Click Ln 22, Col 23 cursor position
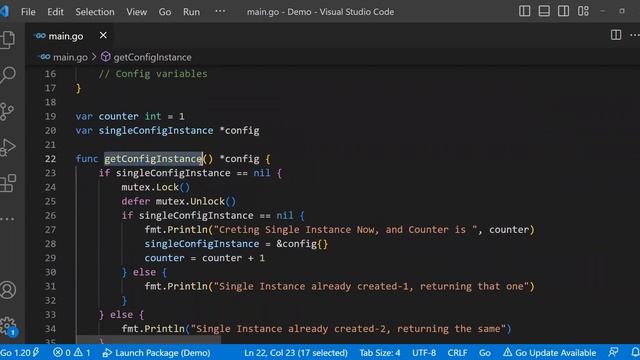Viewport: 640px width, 360px height. [x=296, y=353]
